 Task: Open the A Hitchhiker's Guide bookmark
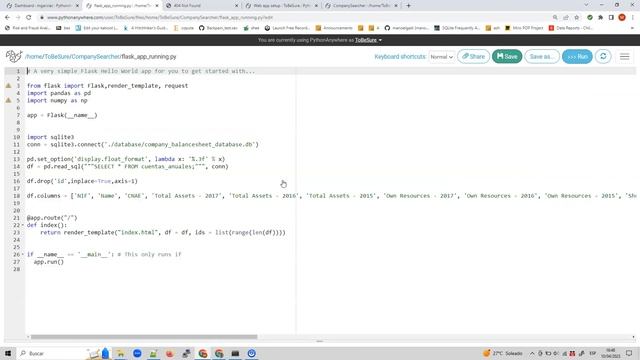click(145, 28)
